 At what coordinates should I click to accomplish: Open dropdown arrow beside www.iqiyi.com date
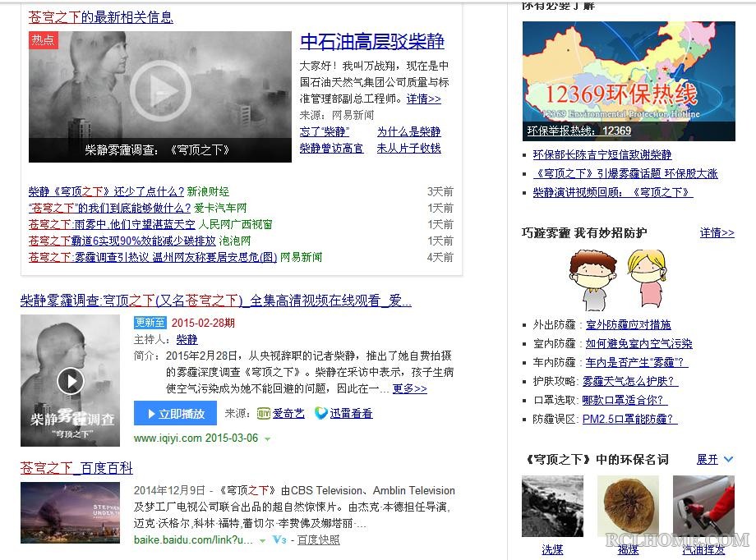click(x=268, y=439)
